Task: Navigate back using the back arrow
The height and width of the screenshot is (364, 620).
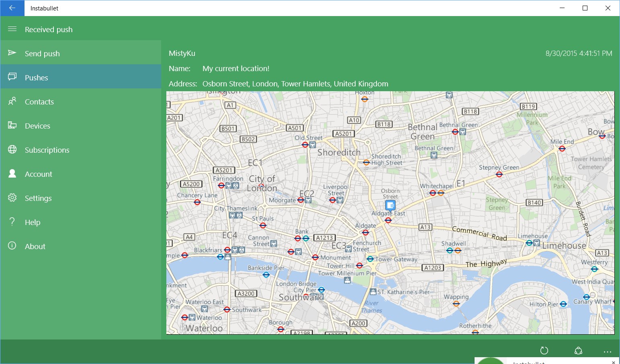Action: 12,8
